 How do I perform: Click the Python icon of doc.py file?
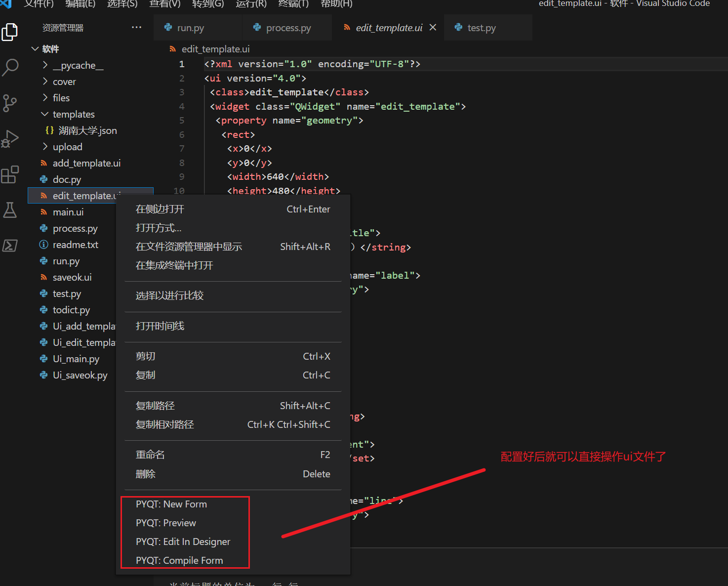[44, 179]
